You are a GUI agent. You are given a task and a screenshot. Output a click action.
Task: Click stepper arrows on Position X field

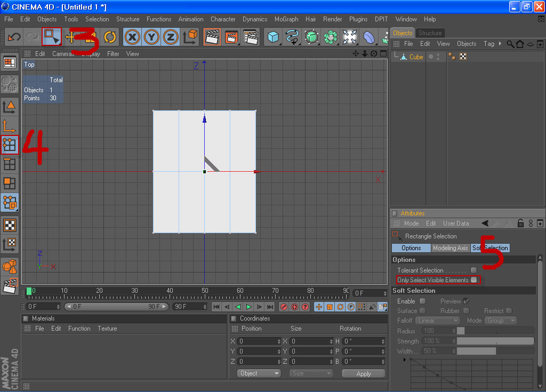coord(279,341)
